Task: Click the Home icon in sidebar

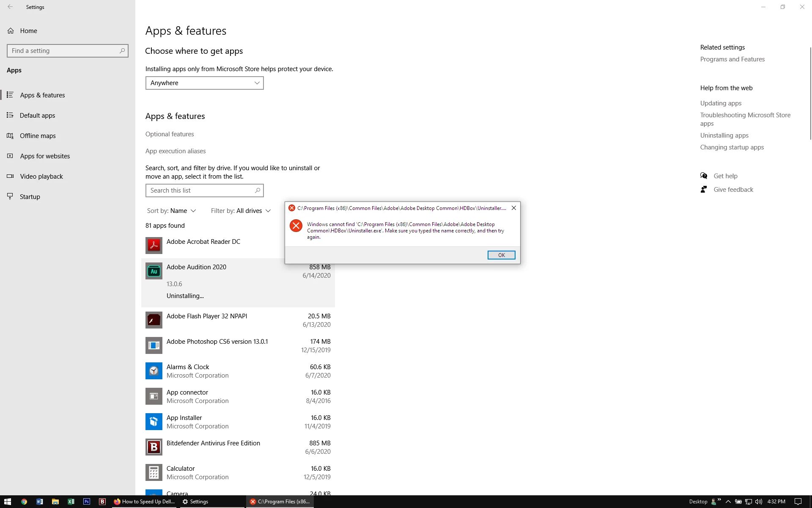Action: point(11,31)
